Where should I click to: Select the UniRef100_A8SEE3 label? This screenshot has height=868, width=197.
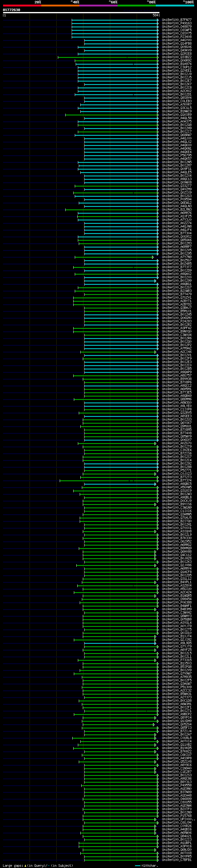click(176, 416)
